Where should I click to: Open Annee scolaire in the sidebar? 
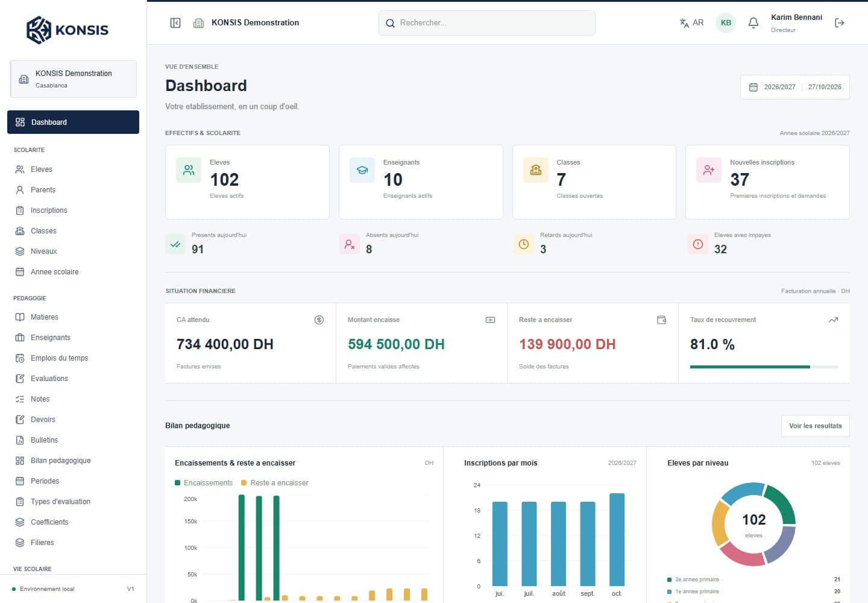tap(73, 272)
